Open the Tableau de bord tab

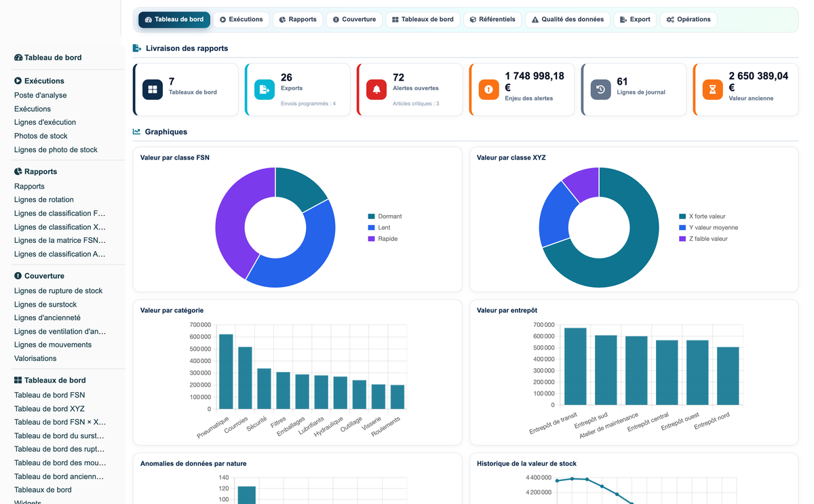coord(174,20)
